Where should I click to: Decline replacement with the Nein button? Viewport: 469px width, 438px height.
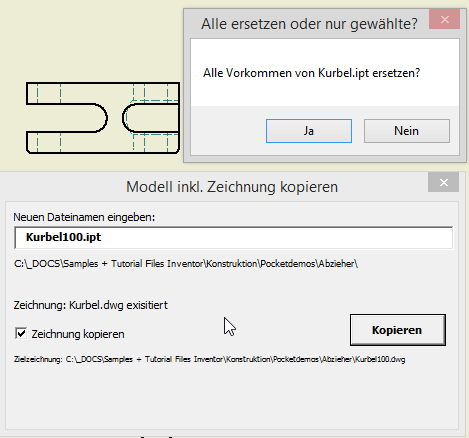(407, 131)
